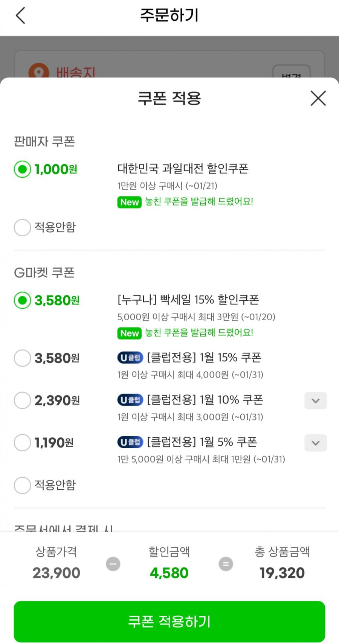Tap the 쿠폰 적용하기 button

point(169,621)
